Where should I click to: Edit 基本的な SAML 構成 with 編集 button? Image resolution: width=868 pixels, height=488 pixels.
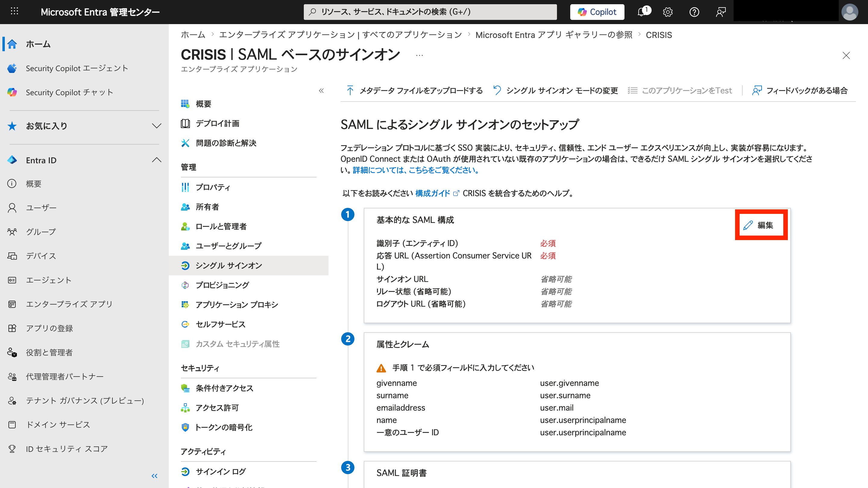(758, 225)
